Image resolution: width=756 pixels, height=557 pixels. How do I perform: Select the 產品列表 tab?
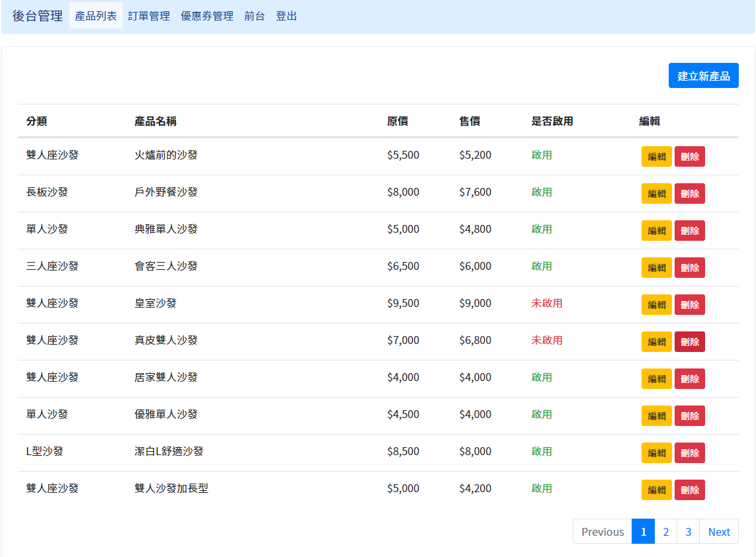95,16
